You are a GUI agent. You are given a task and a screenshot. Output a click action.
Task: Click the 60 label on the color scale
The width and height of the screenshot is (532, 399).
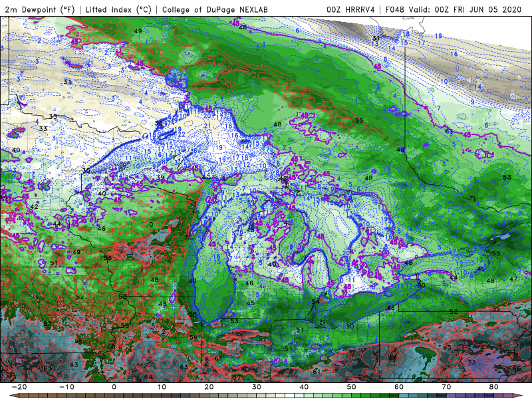click(399, 387)
